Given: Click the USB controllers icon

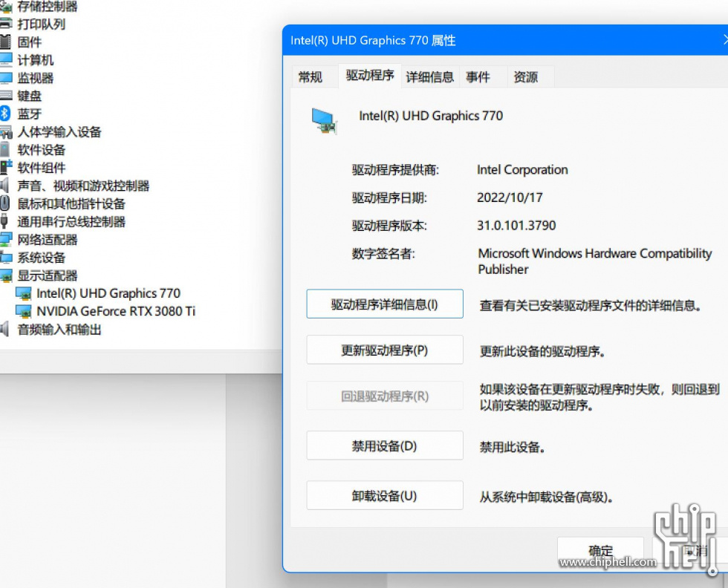Looking at the screenshot, I should pos(4,221).
